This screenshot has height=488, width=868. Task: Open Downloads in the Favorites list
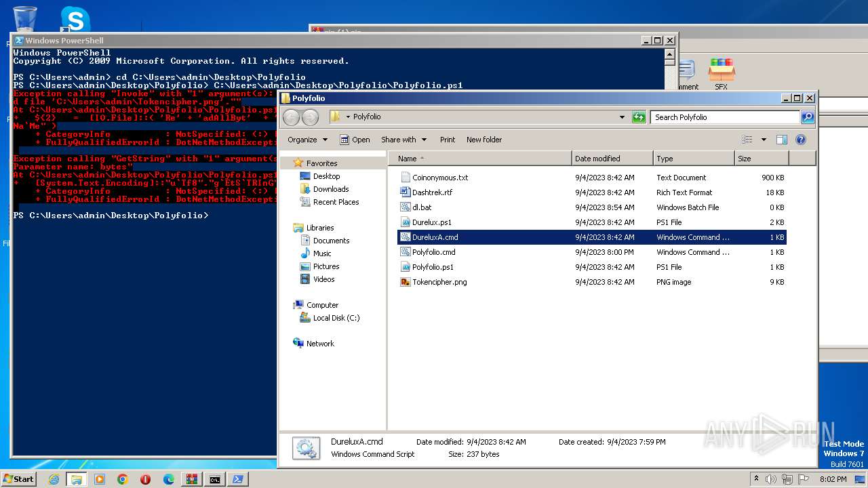click(x=331, y=189)
